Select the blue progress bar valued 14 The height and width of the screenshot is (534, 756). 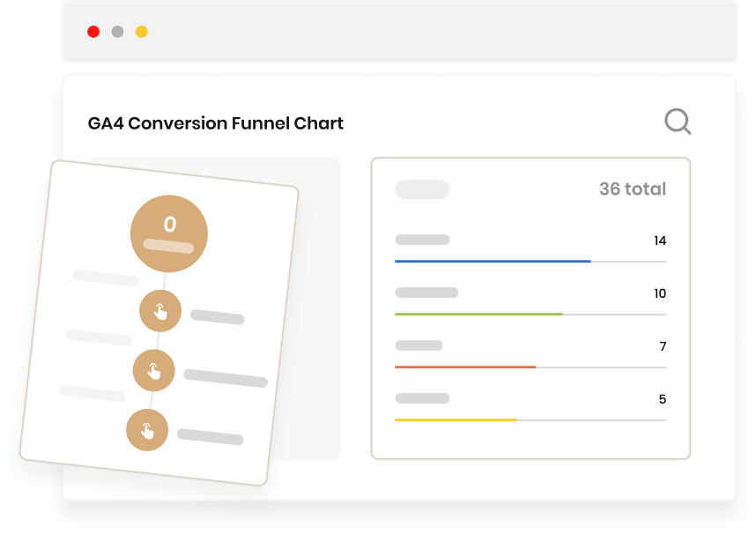click(x=493, y=261)
